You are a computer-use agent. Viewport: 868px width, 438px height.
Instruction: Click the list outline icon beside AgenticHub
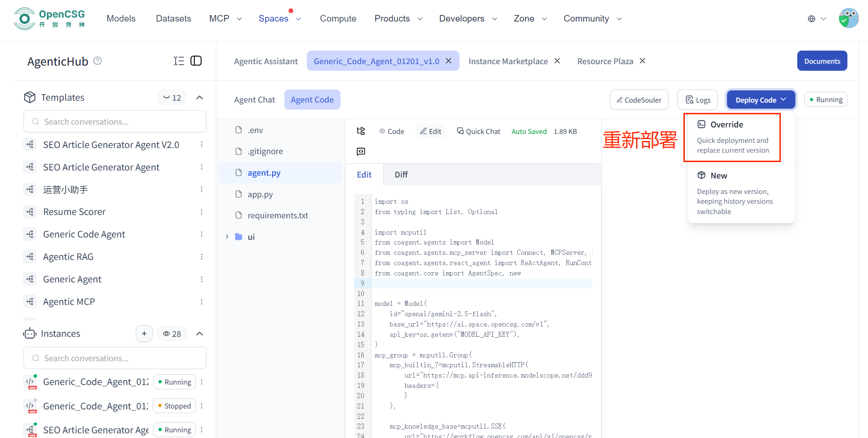(x=178, y=61)
